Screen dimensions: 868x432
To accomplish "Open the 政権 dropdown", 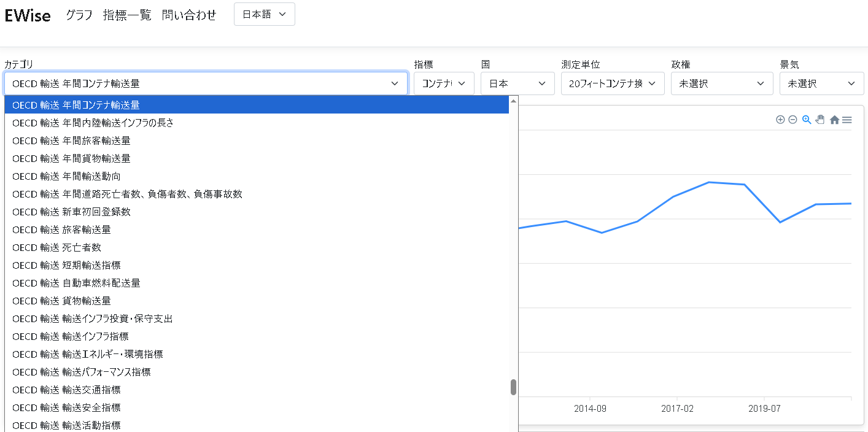I will point(722,83).
